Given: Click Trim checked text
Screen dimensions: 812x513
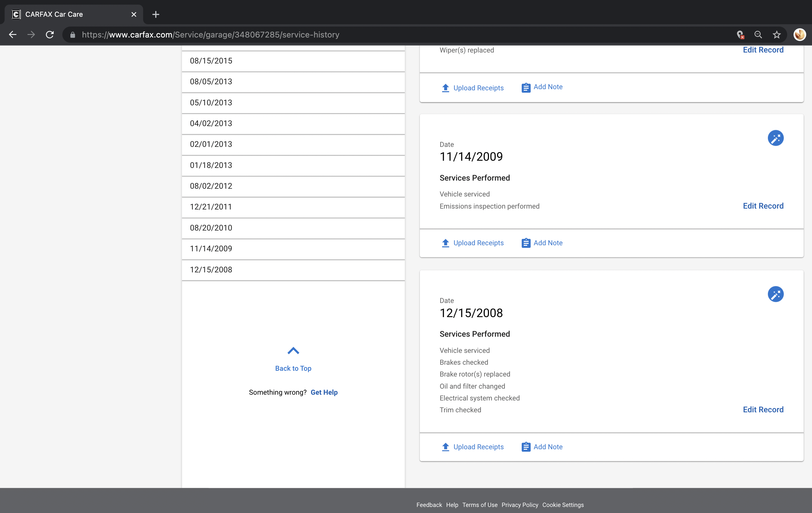Looking at the screenshot, I should pos(460,410).
